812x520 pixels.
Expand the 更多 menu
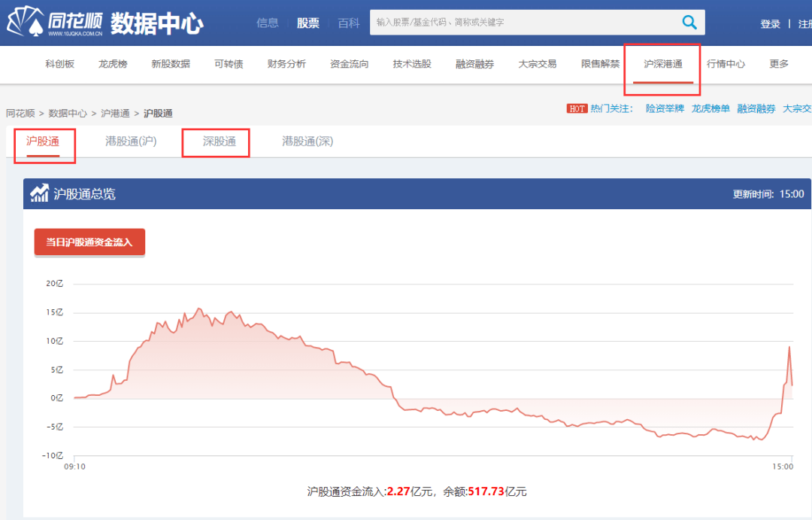(x=779, y=64)
